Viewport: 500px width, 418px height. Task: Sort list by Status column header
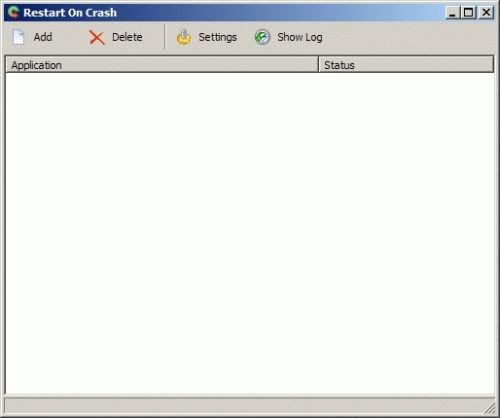click(x=406, y=65)
